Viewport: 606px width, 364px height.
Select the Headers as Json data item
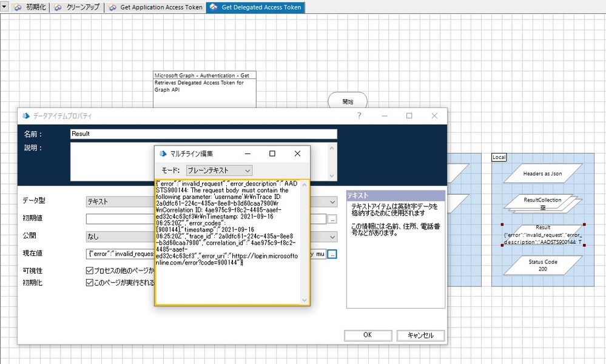[542, 174]
